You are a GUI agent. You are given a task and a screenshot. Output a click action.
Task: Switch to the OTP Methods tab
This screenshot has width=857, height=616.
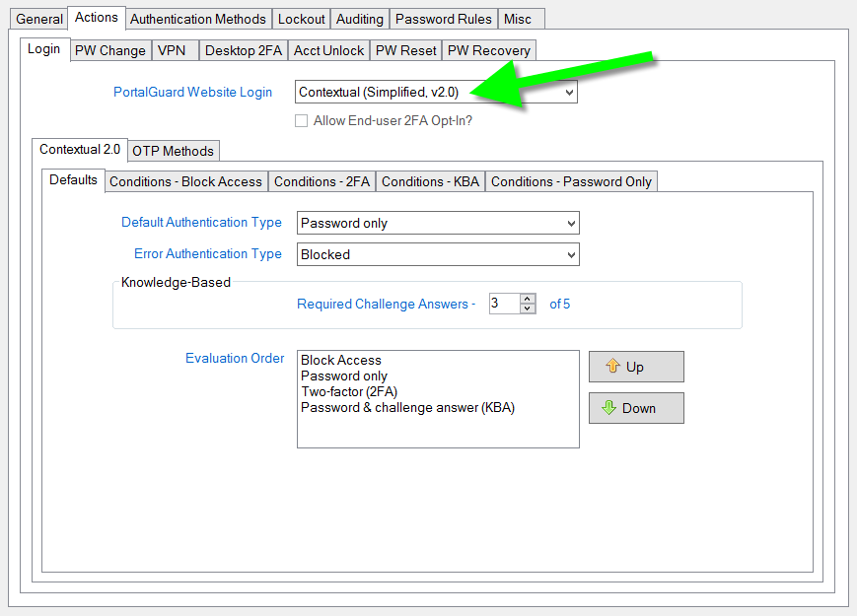pyautogui.click(x=174, y=151)
